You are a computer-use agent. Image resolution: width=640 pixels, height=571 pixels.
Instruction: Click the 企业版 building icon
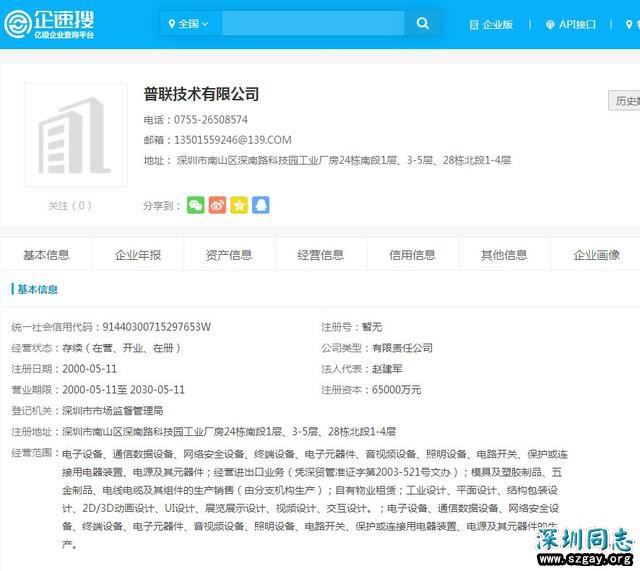pos(474,25)
